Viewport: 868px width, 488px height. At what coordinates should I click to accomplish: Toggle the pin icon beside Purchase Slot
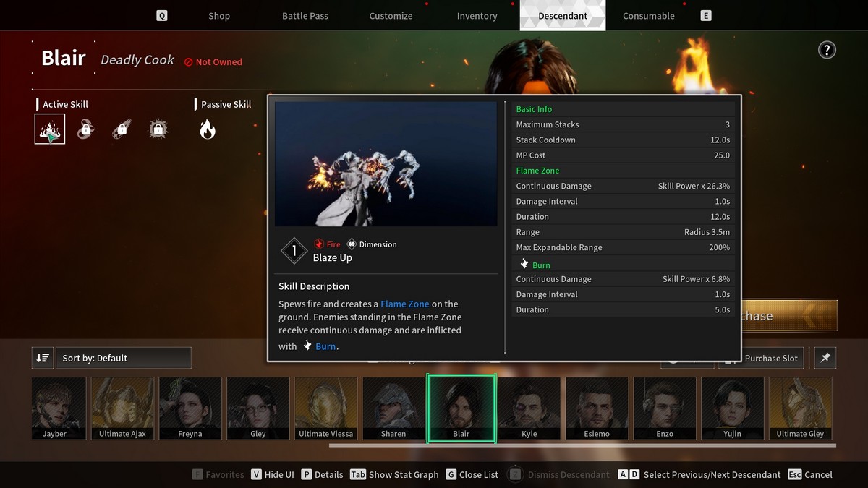(825, 357)
